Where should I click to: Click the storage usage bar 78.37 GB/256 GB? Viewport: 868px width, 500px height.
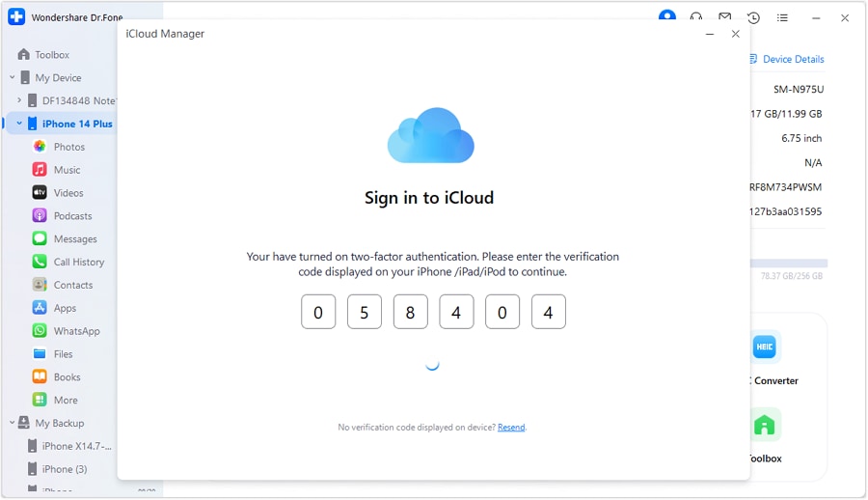[789, 264]
